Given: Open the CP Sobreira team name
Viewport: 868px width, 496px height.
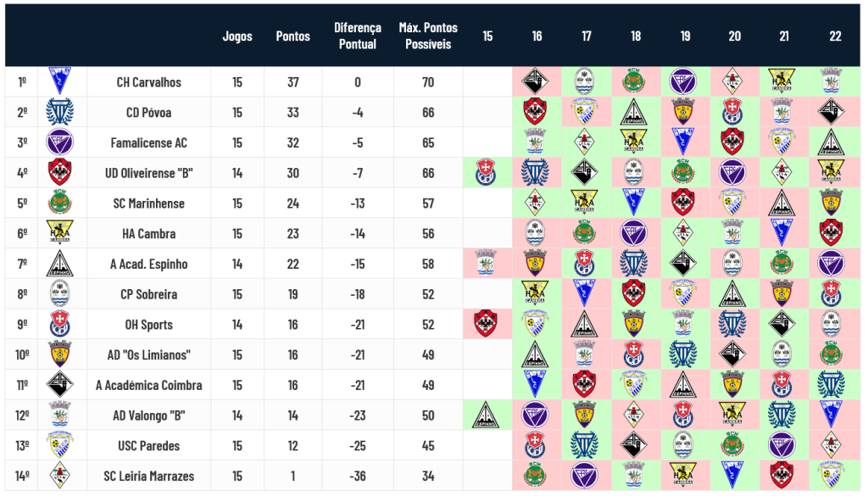Looking at the screenshot, I should pos(149,294).
